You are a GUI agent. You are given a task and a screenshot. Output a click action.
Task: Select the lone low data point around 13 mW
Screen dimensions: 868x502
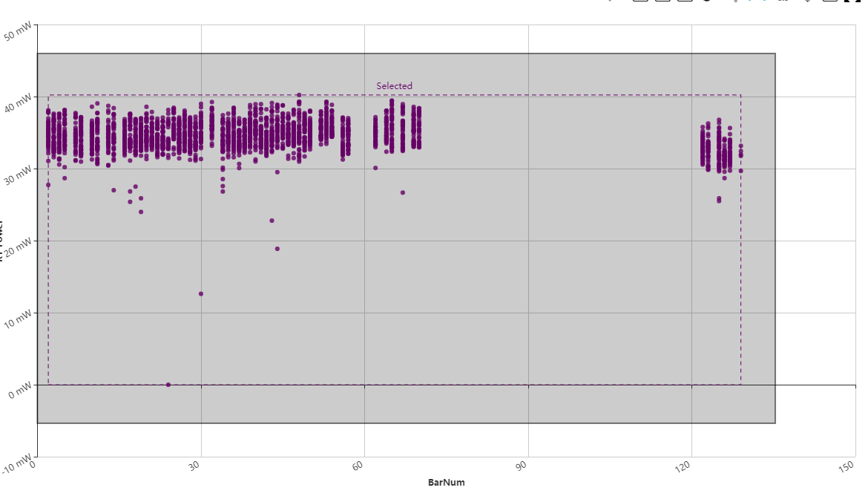click(x=200, y=293)
